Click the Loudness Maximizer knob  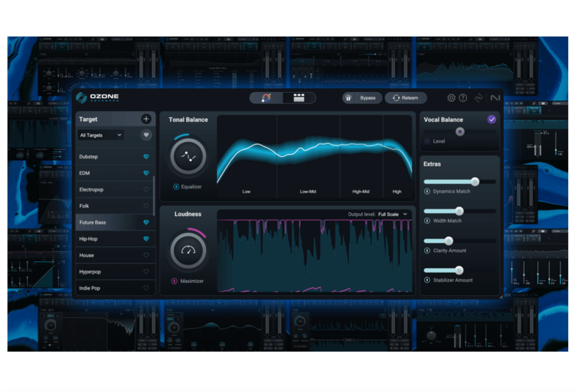pos(188,251)
